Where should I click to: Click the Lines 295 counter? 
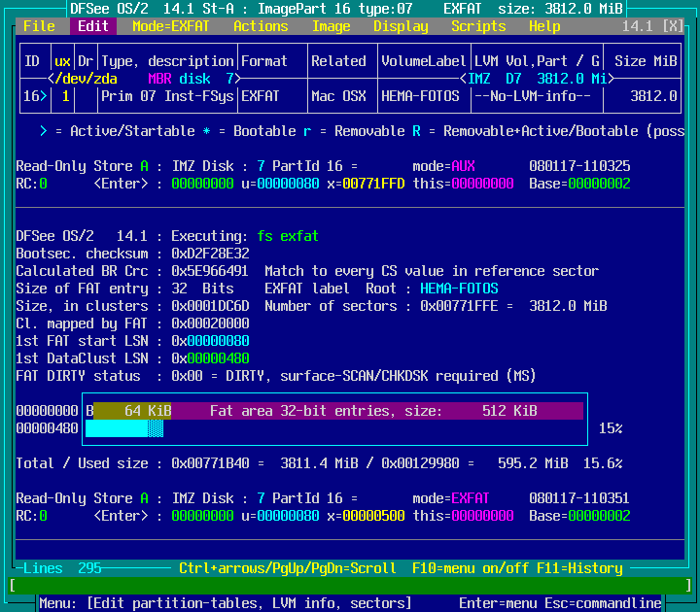click(62, 568)
